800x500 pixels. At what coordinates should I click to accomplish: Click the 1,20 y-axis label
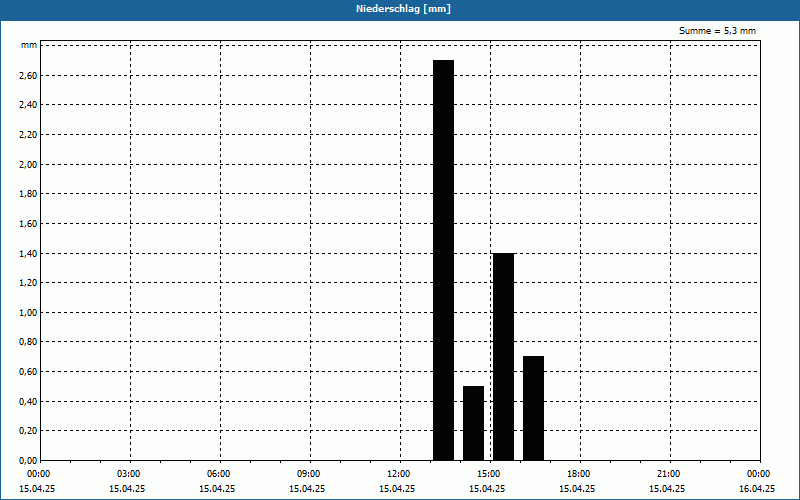[x=28, y=283]
